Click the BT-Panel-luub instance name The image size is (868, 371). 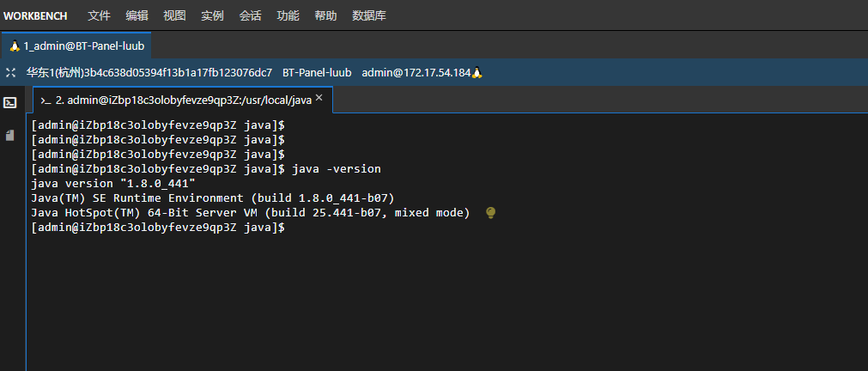point(317,72)
